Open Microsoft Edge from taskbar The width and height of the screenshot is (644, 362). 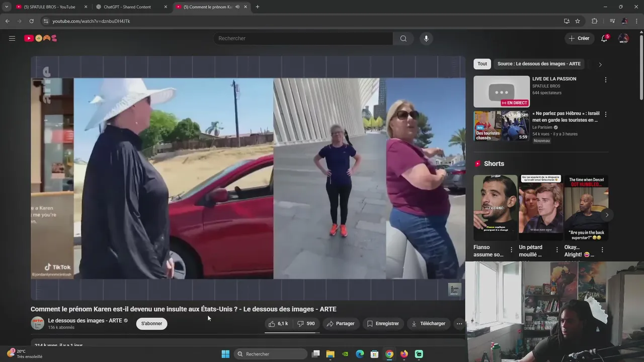[x=360, y=354]
